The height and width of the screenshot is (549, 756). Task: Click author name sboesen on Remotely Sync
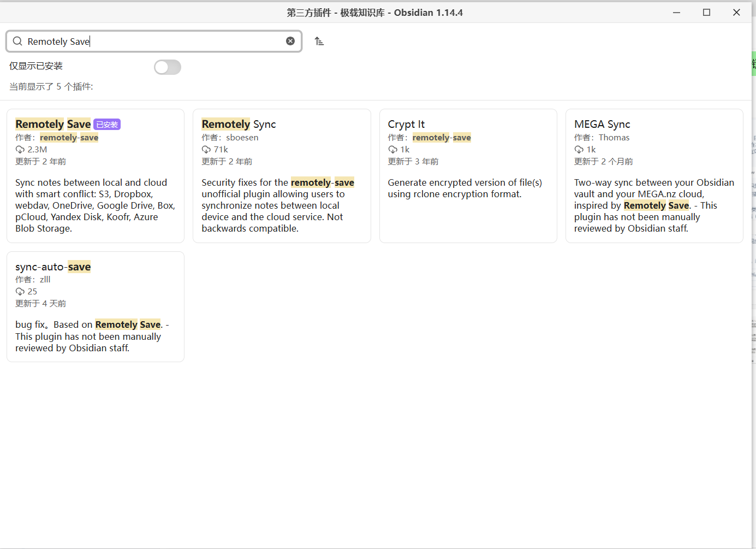(x=242, y=138)
